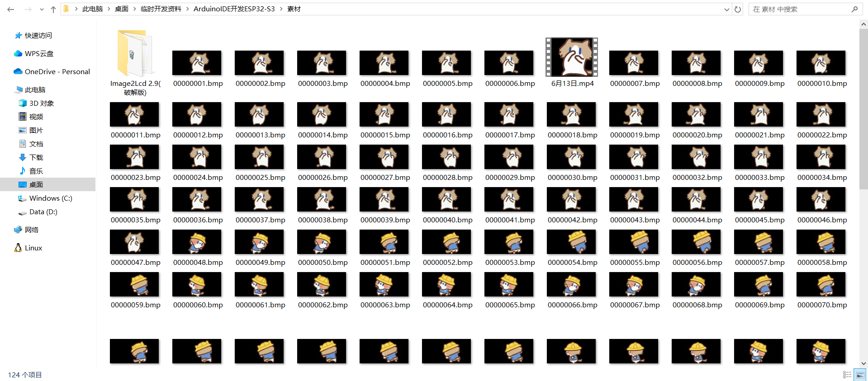Go up one folder level
The width and height of the screenshot is (868, 381).
click(53, 9)
